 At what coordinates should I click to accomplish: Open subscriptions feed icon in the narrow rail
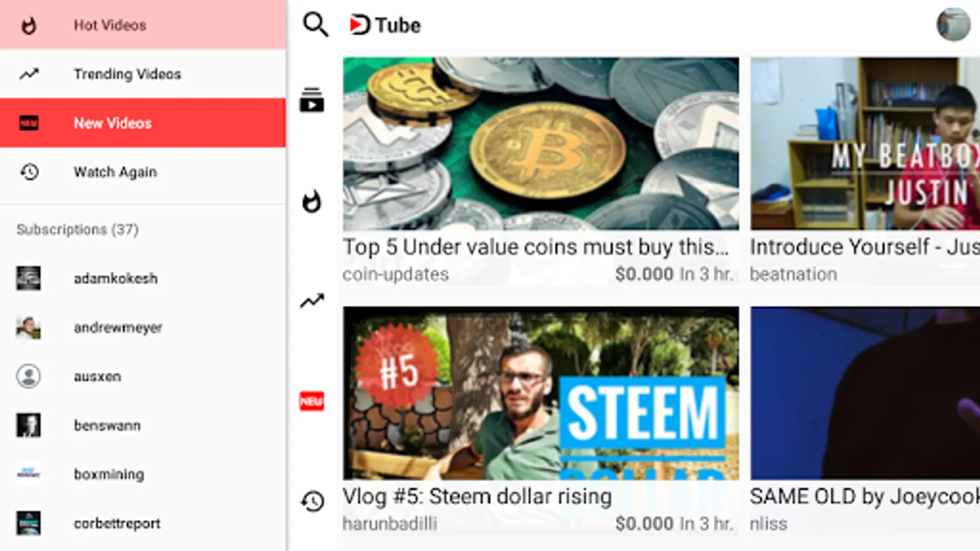[x=312, y=100]
